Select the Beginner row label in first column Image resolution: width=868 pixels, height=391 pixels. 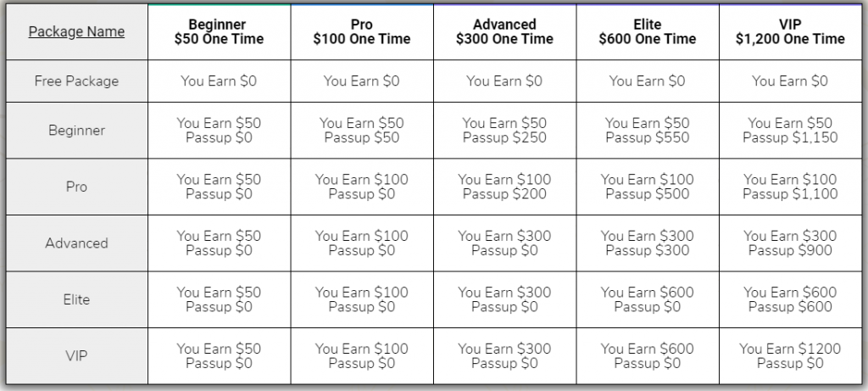[x=76, y=131]
